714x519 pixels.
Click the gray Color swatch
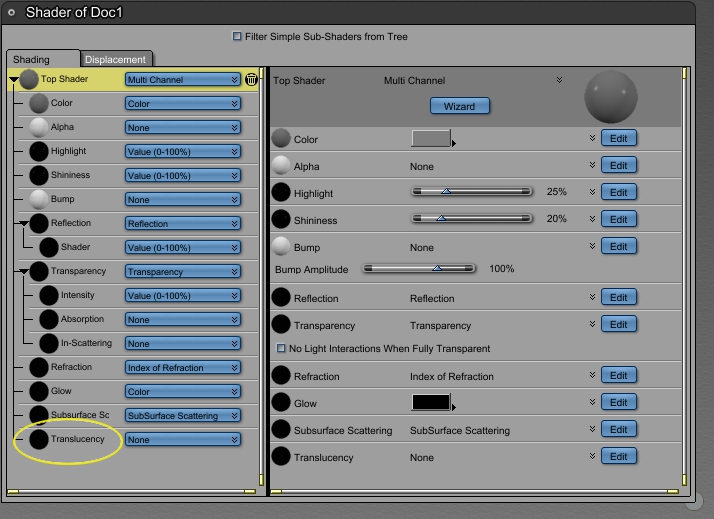[431, 138]
